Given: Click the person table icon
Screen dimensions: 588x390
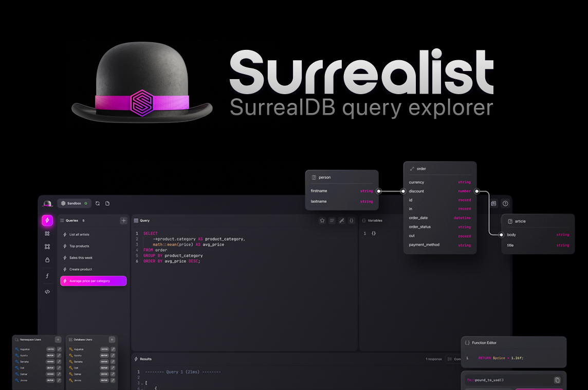Looking at the screenshot, I should tap(314, 178).
